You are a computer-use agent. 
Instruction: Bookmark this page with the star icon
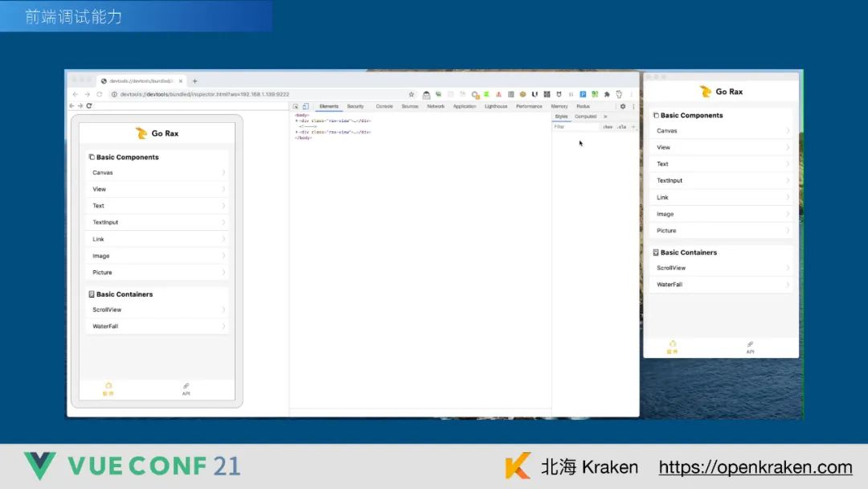point(411,94)
